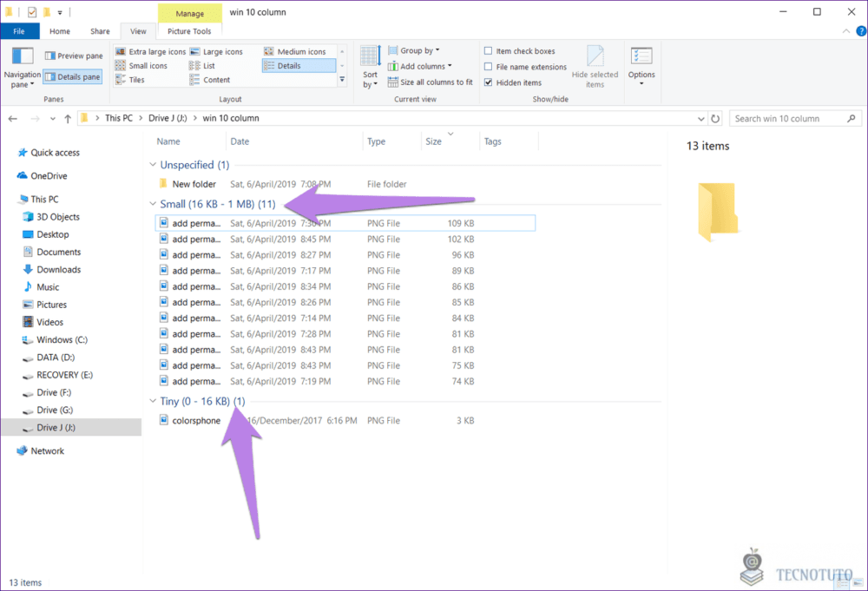Select the Details layout
This screenshot has width=868, height=591.
(x=299, y=65)
